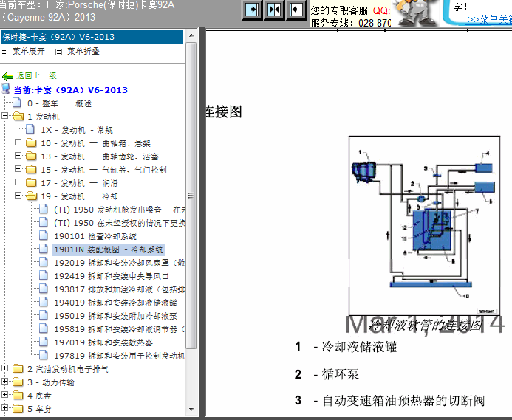512x420 pixels.
Task: Click the 返回上一级 link
Action: point(37,76)
